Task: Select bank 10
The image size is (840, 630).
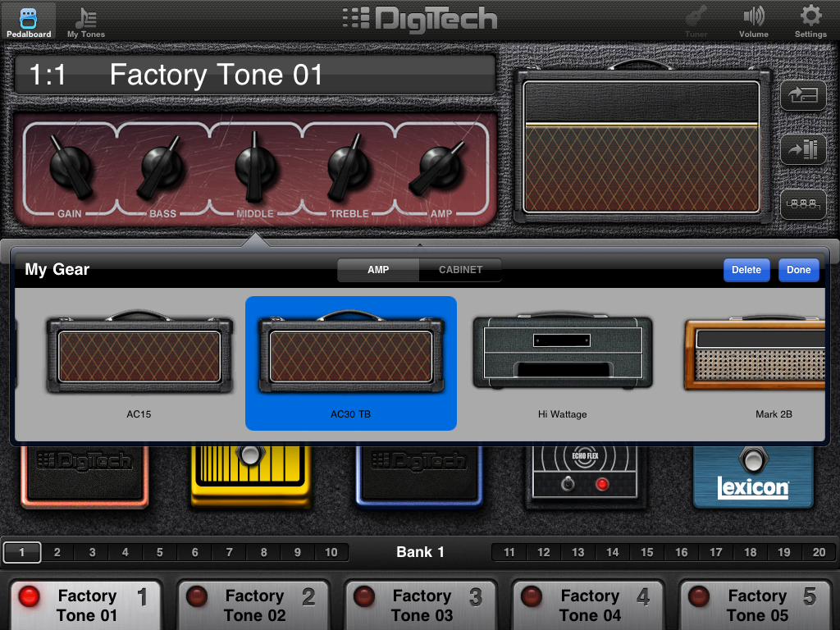Action: 331,552
